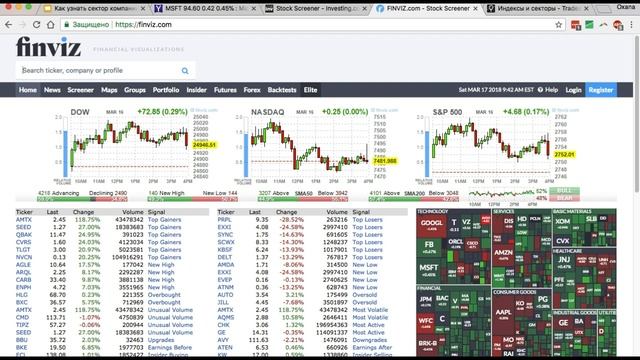Click the browser back arrow
640x360 pixels.
coord(8,24)
